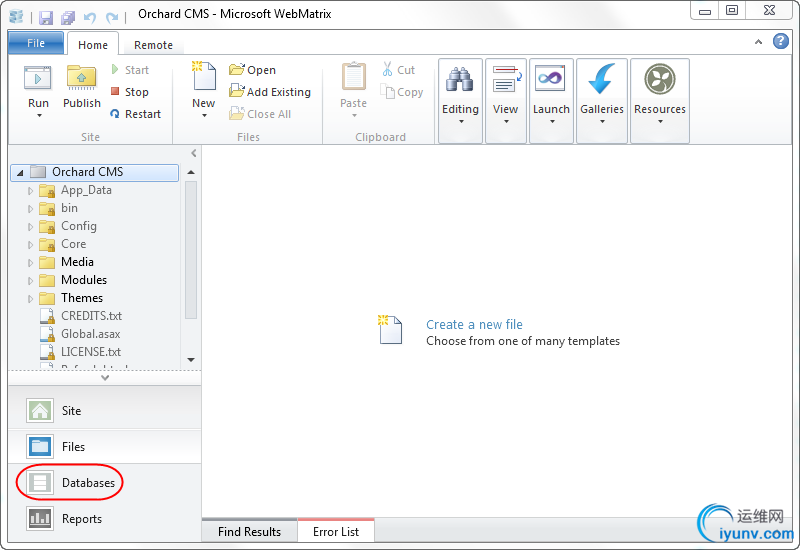Open the Galleries dropdown arrow
This screenshot has height=550, width=800.
click(x=602, y=121)
